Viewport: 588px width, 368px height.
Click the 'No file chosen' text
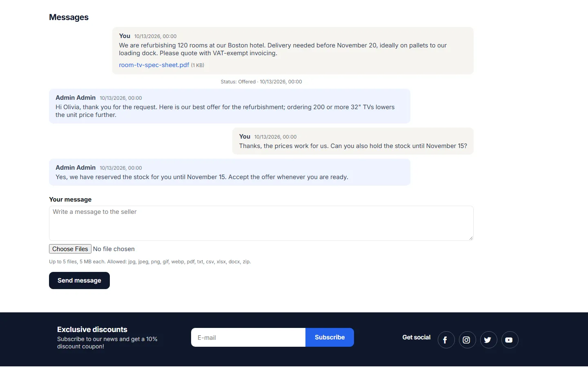coord(114,249)
